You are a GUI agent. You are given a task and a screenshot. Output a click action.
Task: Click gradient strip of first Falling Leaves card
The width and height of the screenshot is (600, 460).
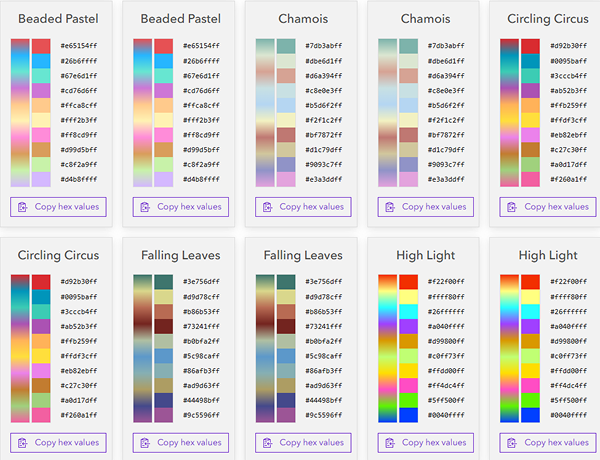pos(142,348)
